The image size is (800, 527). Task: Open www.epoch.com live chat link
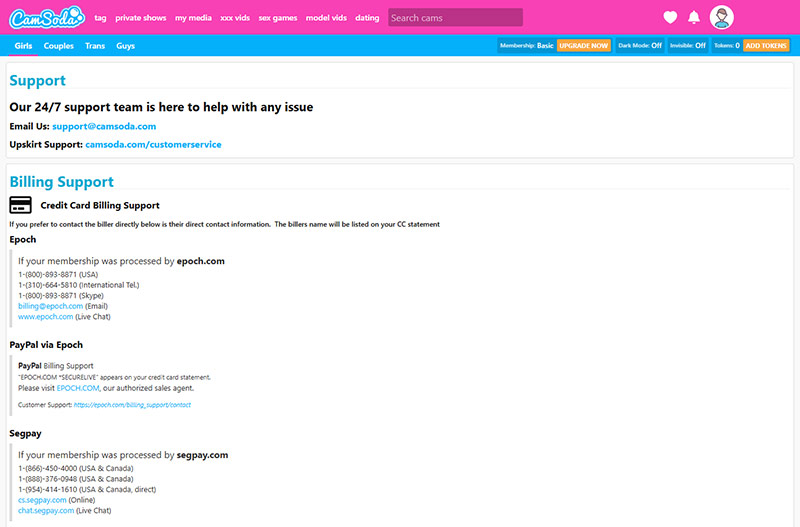45,316
